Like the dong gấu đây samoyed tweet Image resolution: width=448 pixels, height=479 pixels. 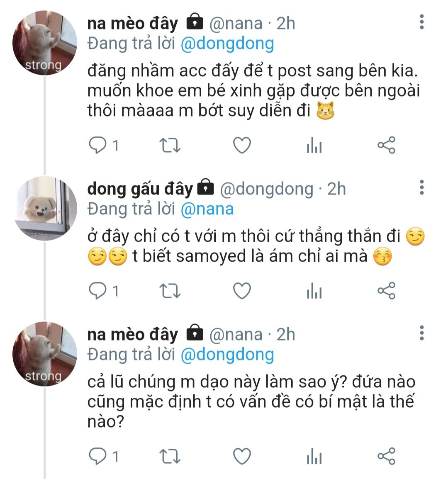tap(242, 291)
